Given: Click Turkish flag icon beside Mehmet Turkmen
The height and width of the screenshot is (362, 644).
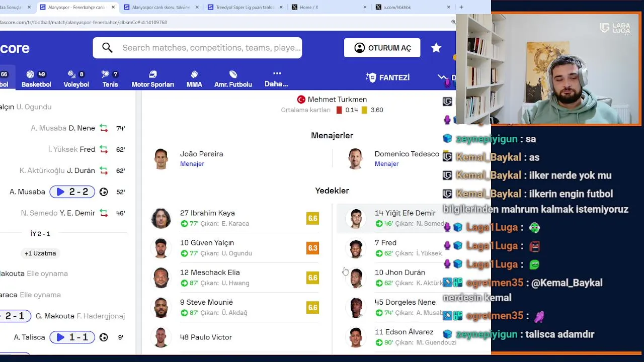Looking at the screenshot, I should pos(301,100).
